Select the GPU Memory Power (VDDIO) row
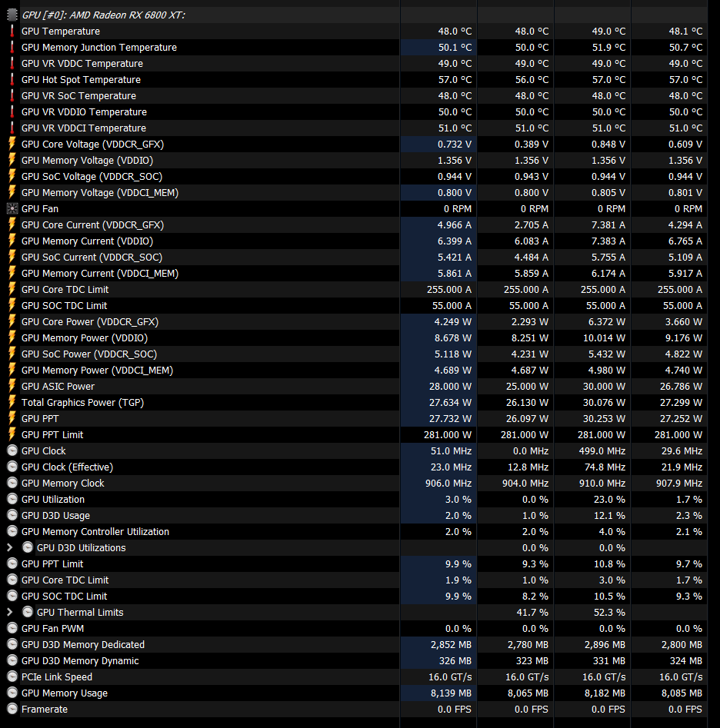 [x=357, y=338]
